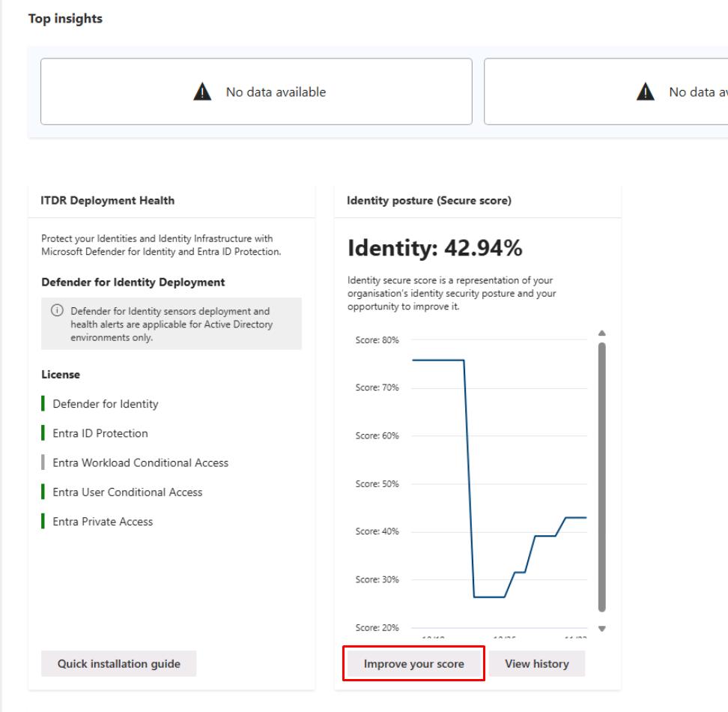Select the Entra Private Access license entry
Image resolution: width=728 pixels, height=712 pixels.
pyautogui.click(x=103, y=522)
